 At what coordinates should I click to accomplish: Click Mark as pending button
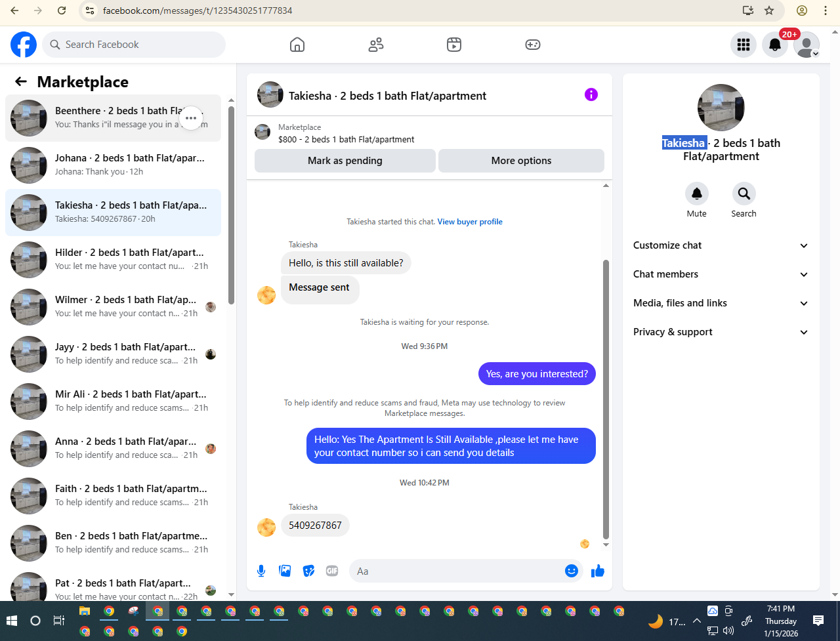pos(345,161)
